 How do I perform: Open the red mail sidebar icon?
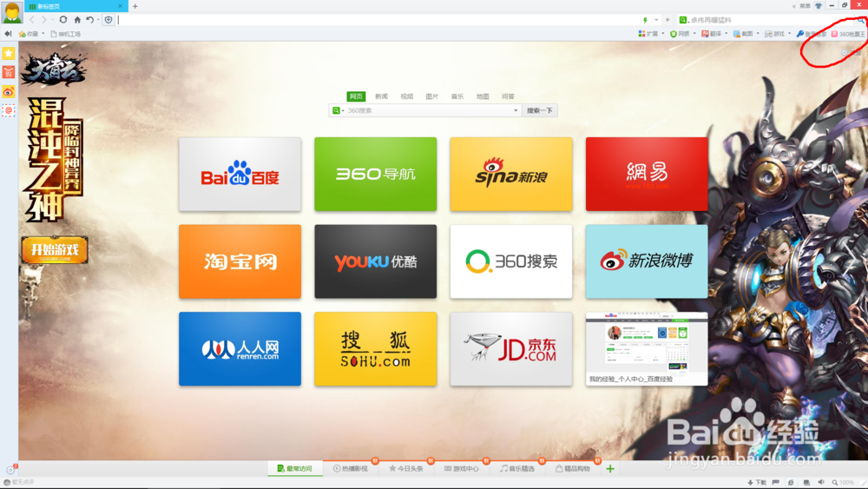9,72
